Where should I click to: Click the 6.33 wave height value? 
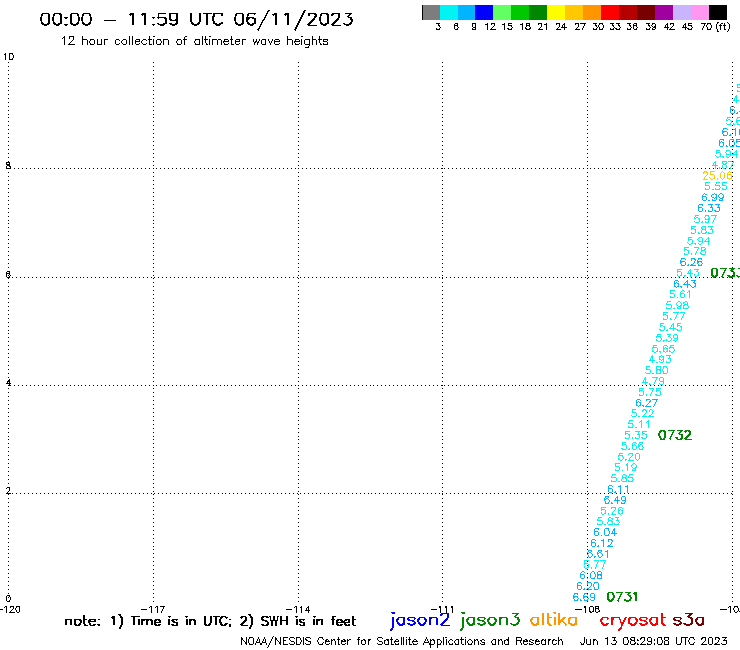click(x=709, y=209)
